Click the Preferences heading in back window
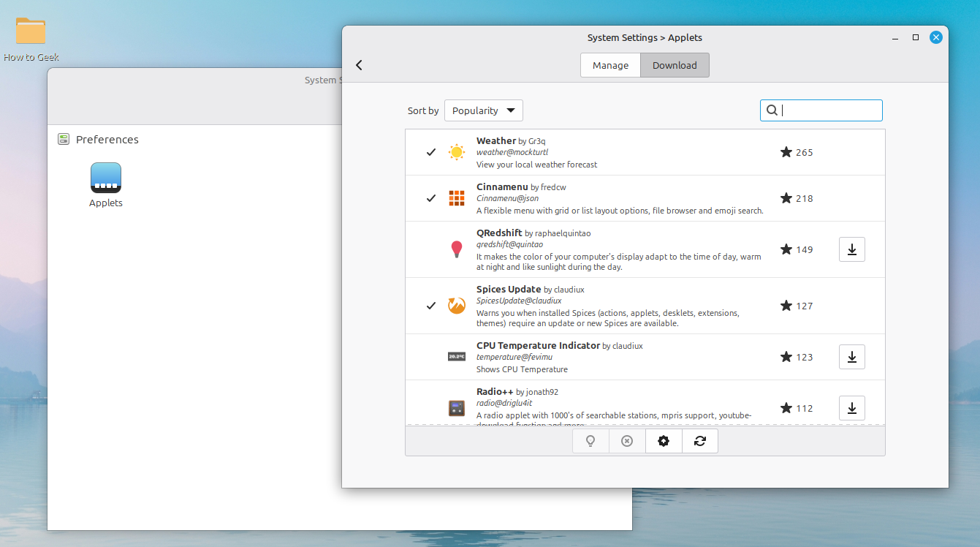Viewport: 980px width, 547px height. tap(107, 139)
